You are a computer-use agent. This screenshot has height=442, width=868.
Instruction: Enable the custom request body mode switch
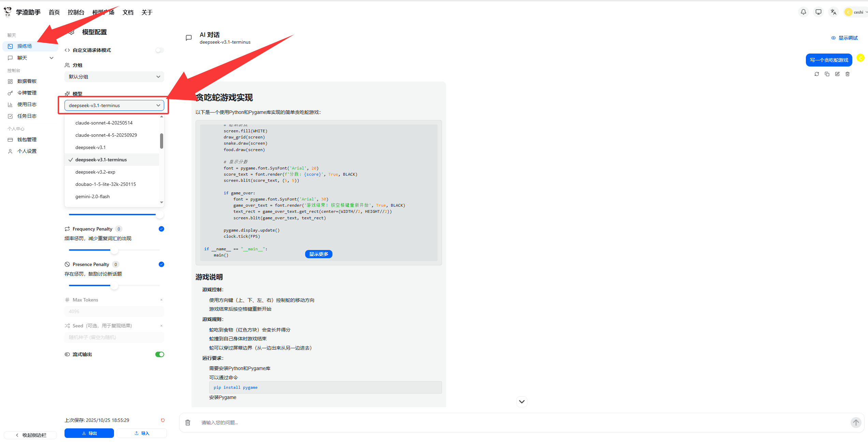click(159, 50)
